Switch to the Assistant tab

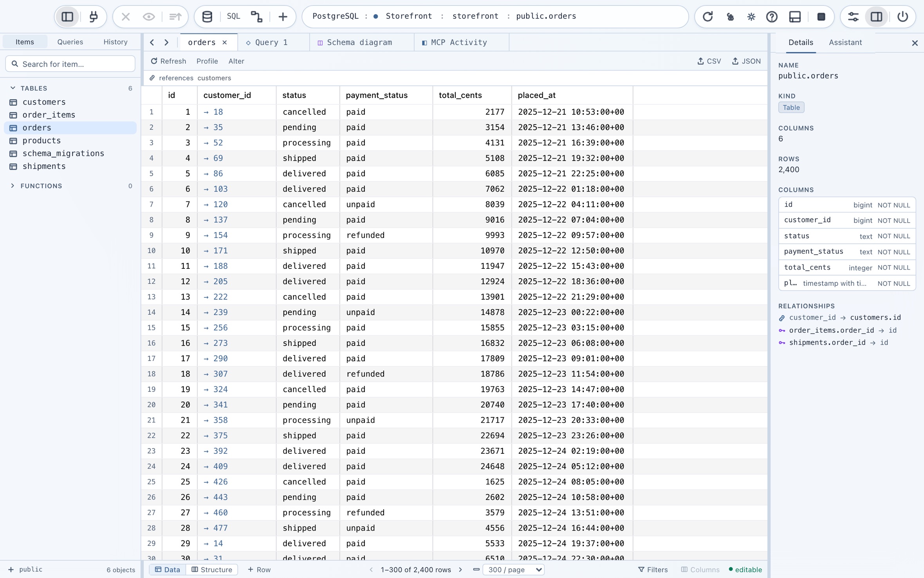pyautogui.click(x=845, y=42)
